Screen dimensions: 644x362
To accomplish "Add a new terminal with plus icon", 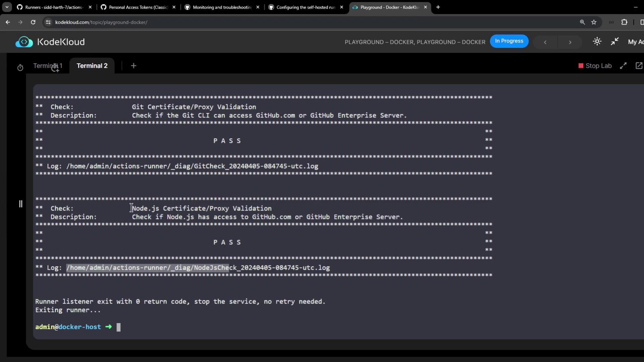I will [133, 66].
